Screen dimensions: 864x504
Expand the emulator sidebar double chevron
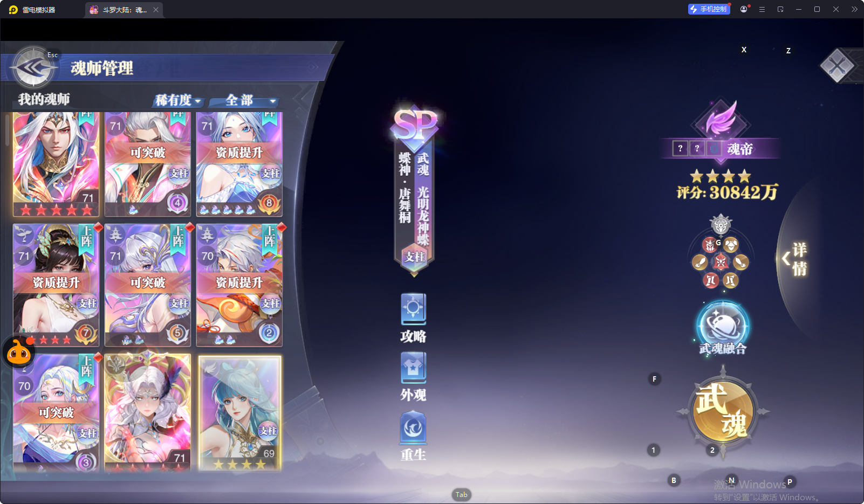(855, 9)
